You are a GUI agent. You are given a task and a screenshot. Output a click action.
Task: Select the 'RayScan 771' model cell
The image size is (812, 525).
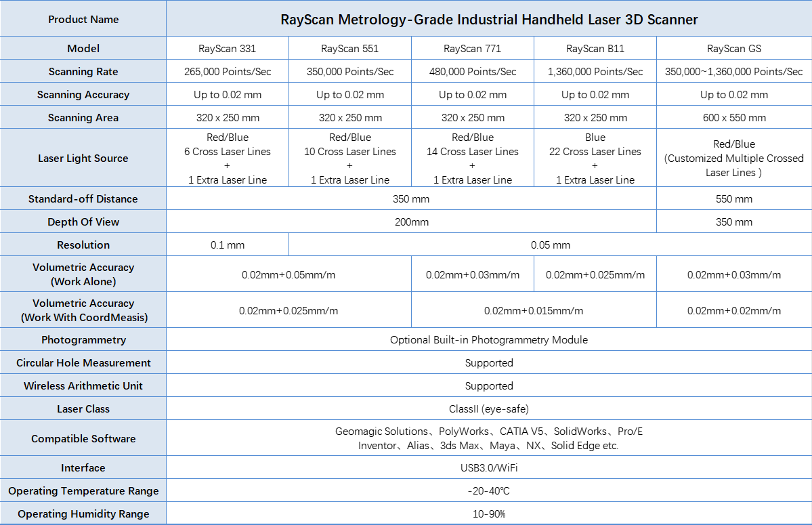click(472, 48)
